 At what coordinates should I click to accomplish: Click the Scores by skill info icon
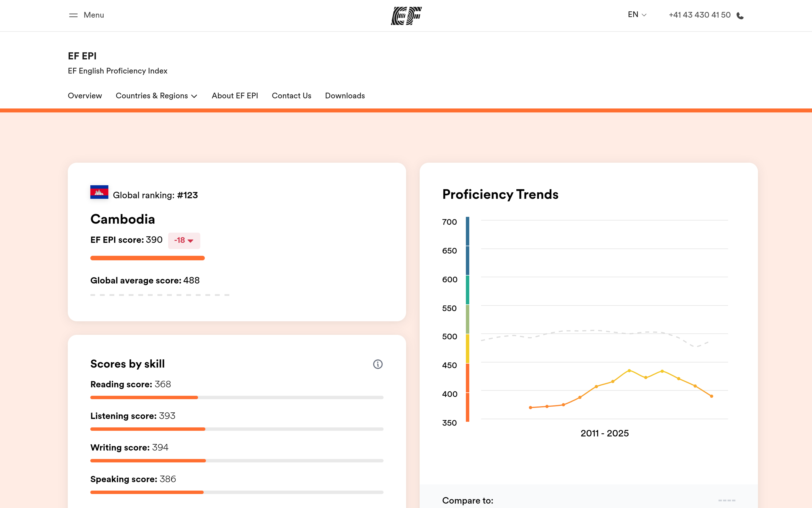(x=378, y=364)
